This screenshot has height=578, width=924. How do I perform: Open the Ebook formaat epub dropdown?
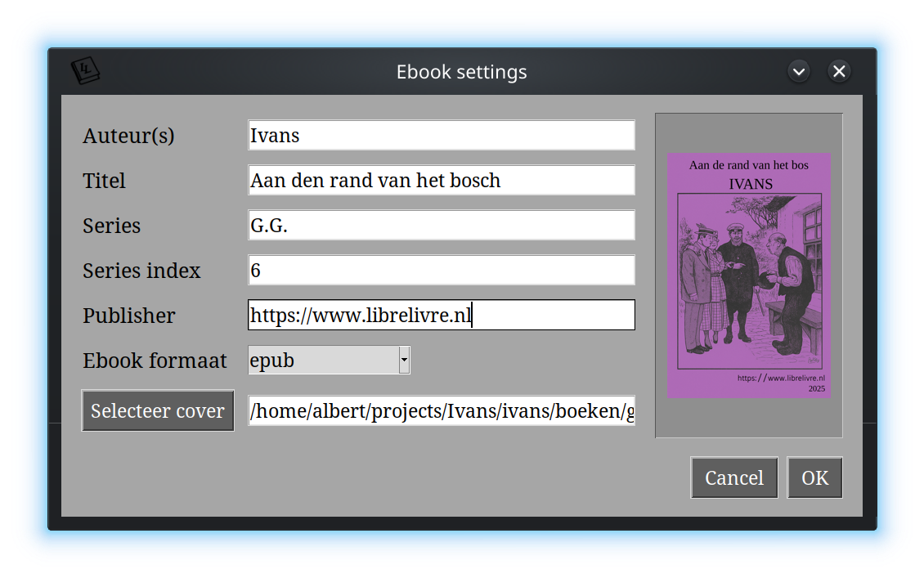(329, 360)
